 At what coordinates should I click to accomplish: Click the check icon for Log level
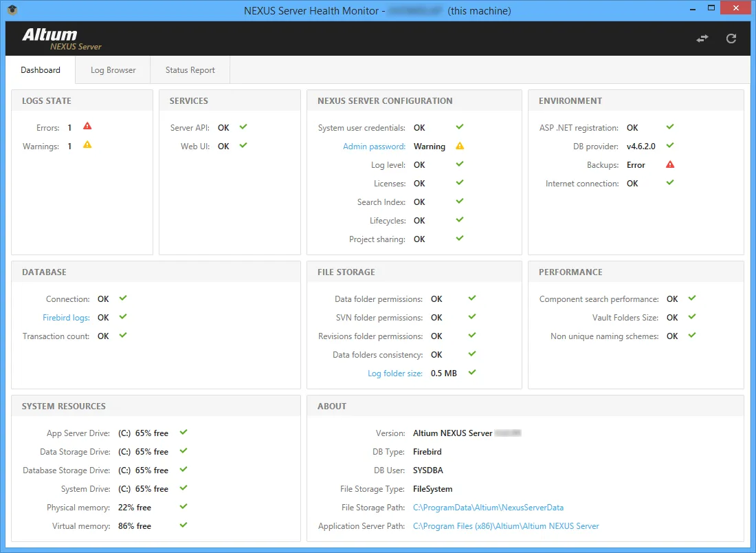click(460, 164)
